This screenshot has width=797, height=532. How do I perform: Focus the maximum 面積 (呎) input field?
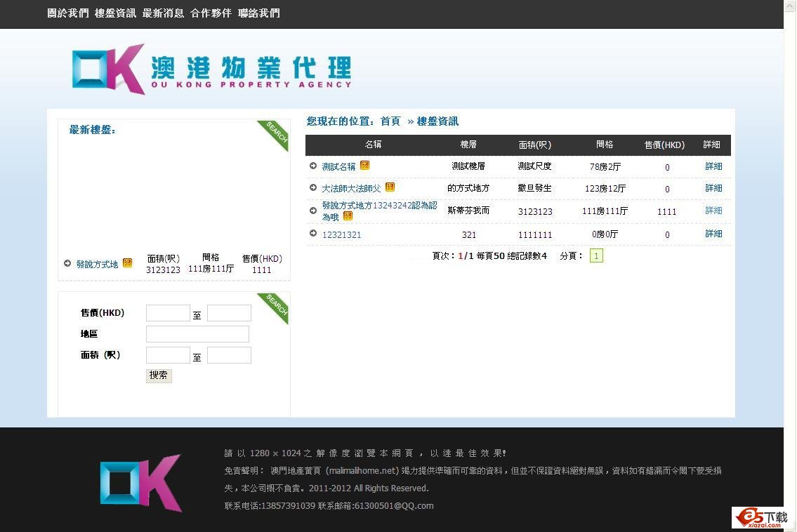coord(229,355)
